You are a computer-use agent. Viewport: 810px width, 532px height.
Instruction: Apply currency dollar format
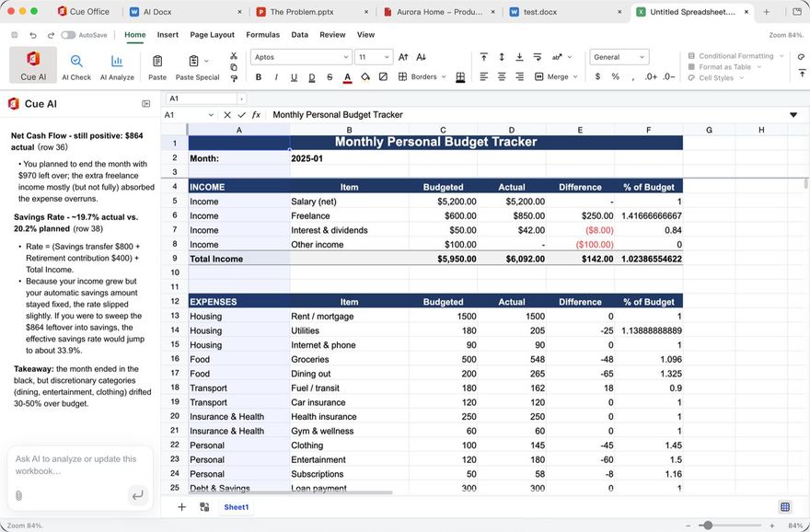(597, 76)
